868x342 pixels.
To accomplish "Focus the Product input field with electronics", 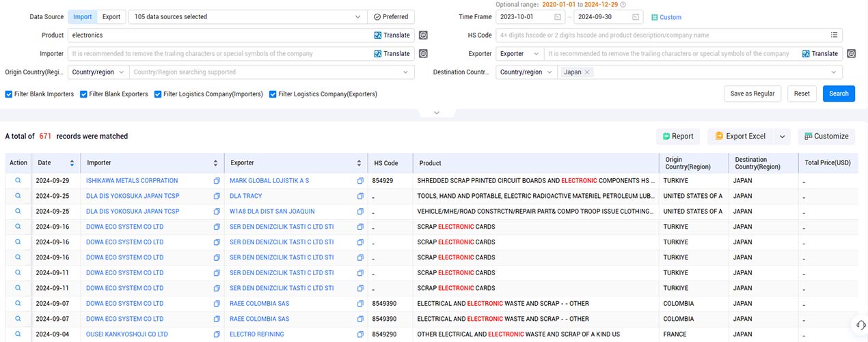I will 219,35.
